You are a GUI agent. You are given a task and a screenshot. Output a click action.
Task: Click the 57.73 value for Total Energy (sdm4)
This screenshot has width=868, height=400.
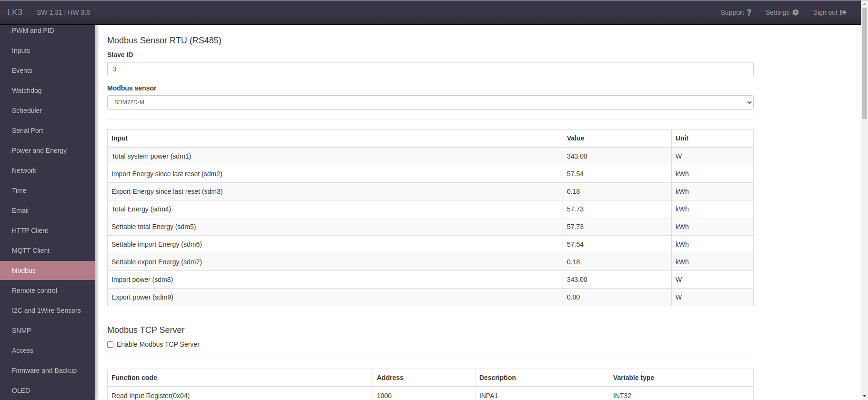(575, 209)
